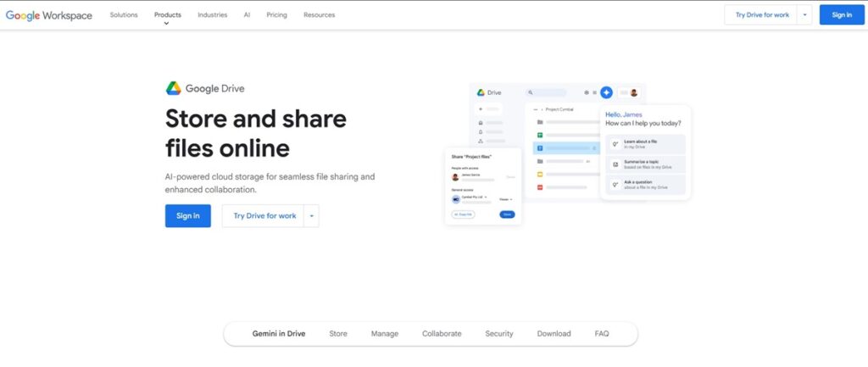The height and width of the screenshot is (367, 868).
Task: Click the blue Sign in button in header
Action: 842,15
